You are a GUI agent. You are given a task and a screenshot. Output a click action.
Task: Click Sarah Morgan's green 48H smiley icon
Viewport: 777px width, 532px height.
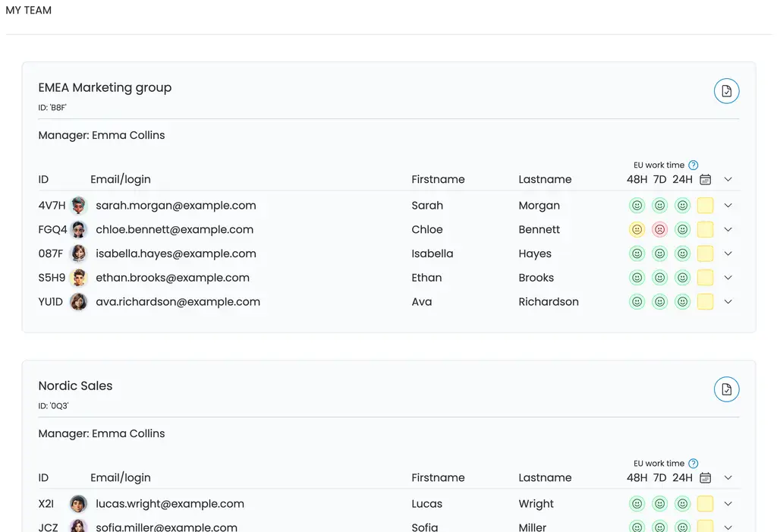[637, 206]
